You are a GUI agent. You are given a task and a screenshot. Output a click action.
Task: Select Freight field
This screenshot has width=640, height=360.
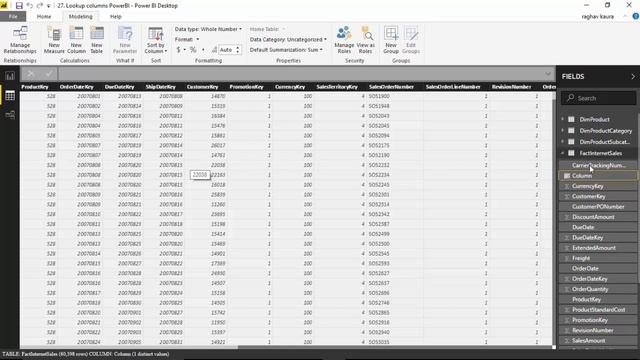(x=598, y=258)
